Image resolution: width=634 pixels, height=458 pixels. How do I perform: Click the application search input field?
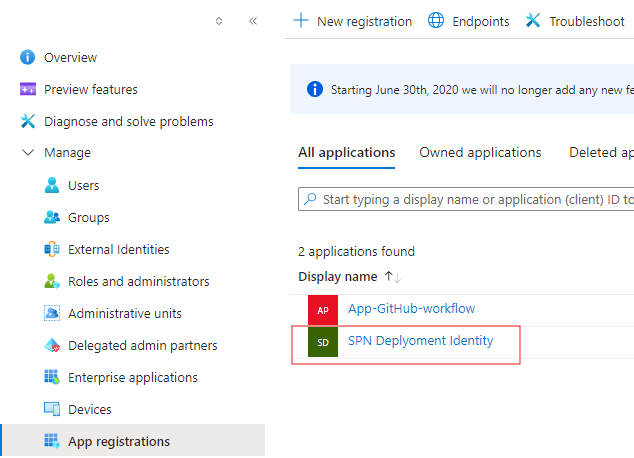470,200
